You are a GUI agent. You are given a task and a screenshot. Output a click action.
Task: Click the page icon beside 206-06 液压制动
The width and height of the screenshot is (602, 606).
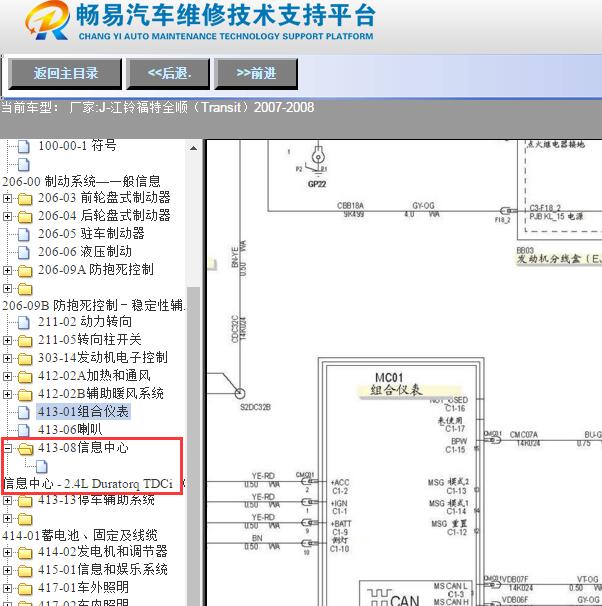(24, 252)
